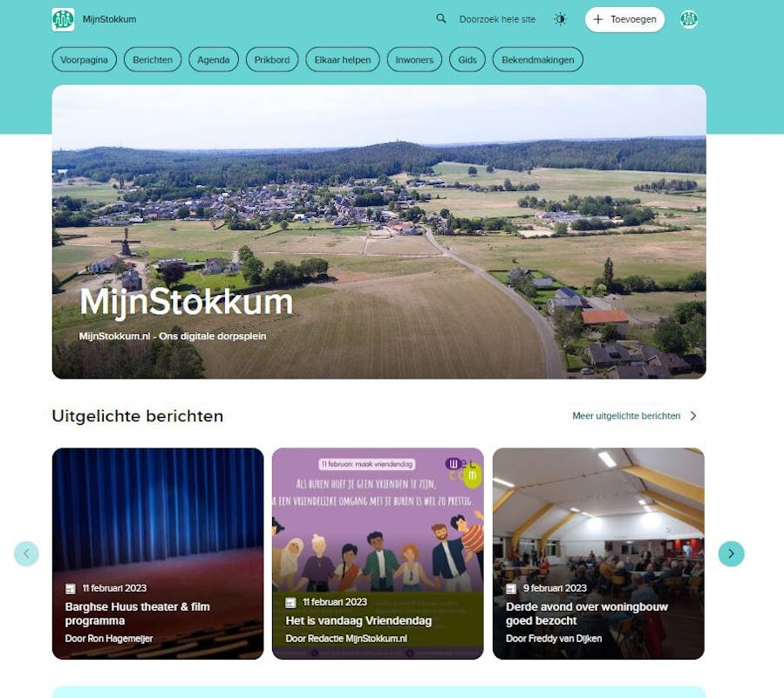Go to the Prikbord page
This screenshot has width=784, height=698.
pos(272,59)
